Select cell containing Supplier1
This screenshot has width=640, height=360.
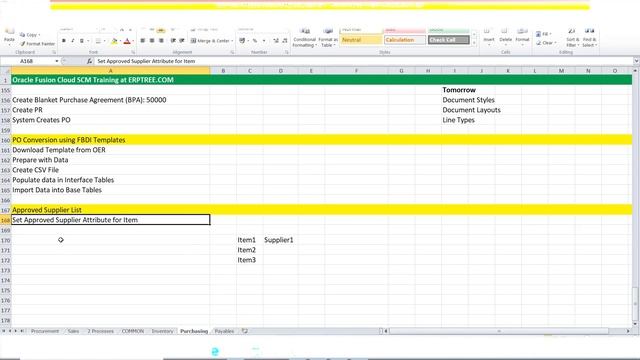280,240
